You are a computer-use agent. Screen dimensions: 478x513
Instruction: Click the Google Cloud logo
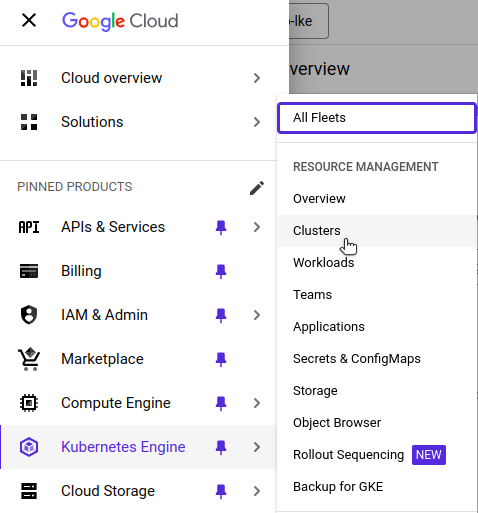120,21
